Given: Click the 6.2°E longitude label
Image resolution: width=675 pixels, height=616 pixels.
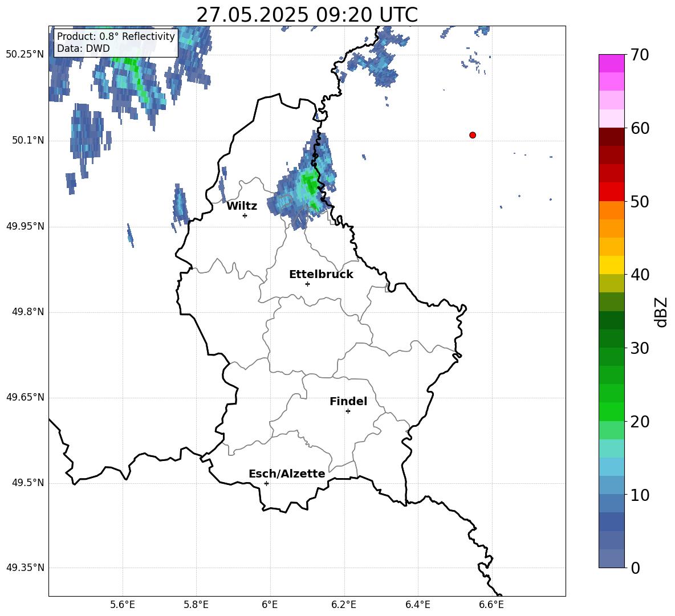Looking at the screenshot, I should [344, 605].
